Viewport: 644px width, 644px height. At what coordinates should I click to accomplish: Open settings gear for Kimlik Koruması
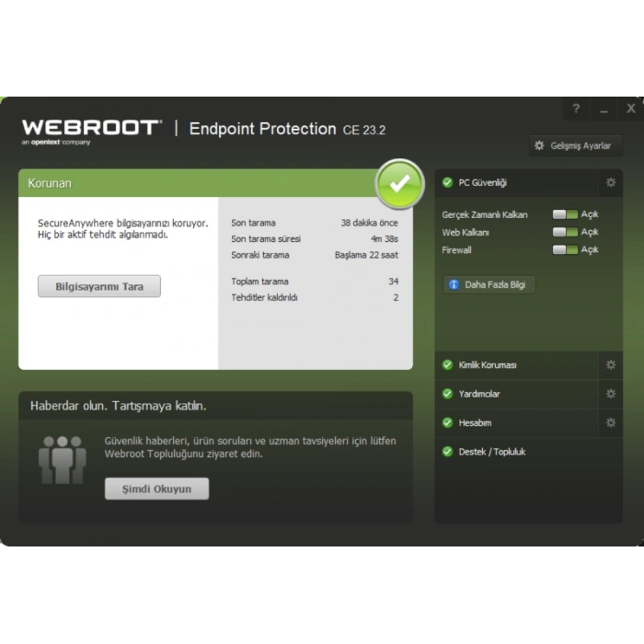[x=611, y=365]
